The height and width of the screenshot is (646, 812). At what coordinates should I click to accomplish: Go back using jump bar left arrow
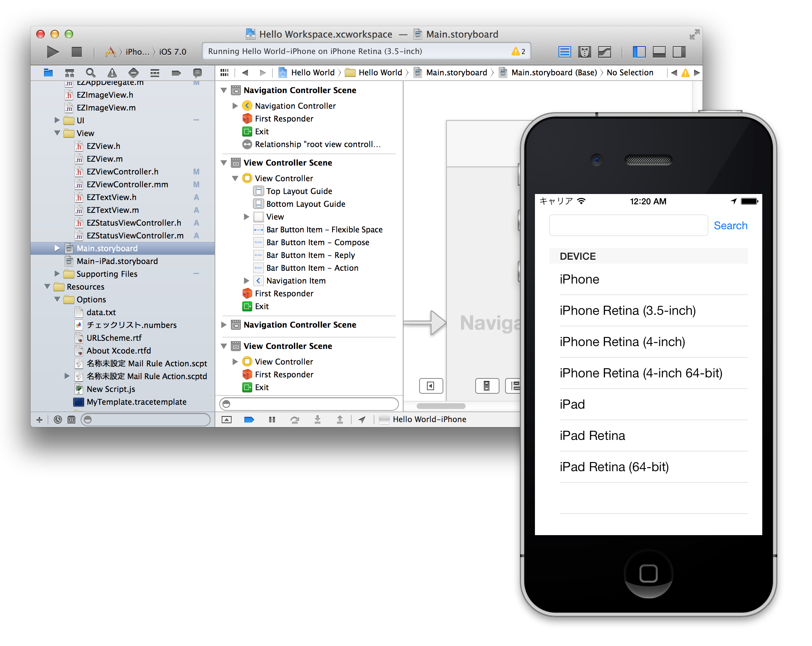coord(245,72)
